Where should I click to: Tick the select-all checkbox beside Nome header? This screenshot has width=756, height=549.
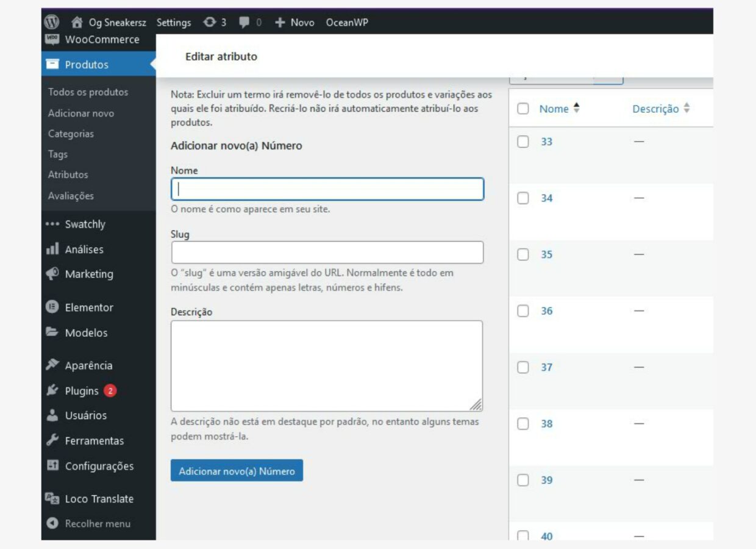523,109
